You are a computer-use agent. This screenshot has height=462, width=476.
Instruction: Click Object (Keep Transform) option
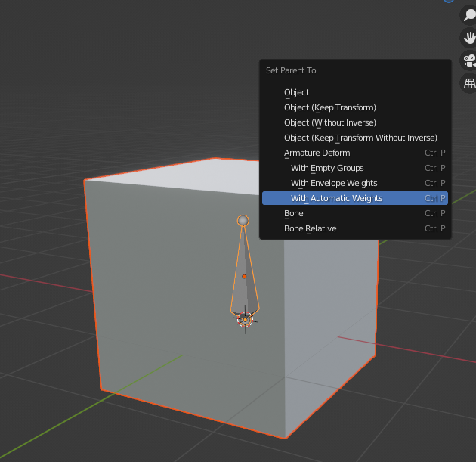[x=329, y=107]
